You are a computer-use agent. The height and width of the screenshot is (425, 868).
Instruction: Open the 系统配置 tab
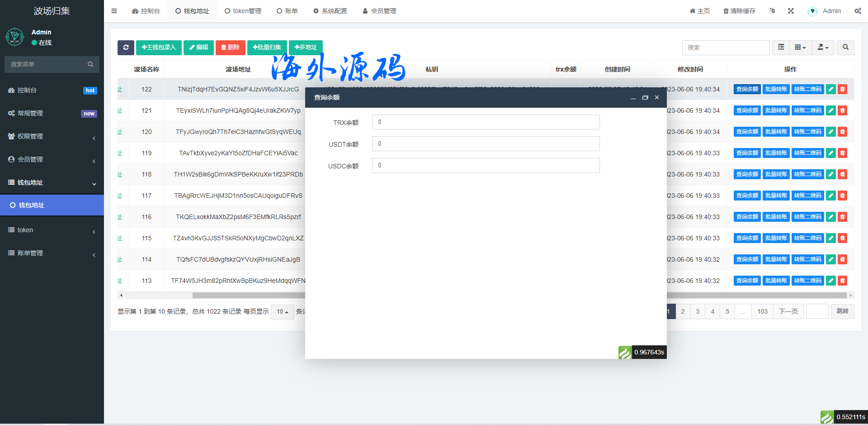point(330,11)
